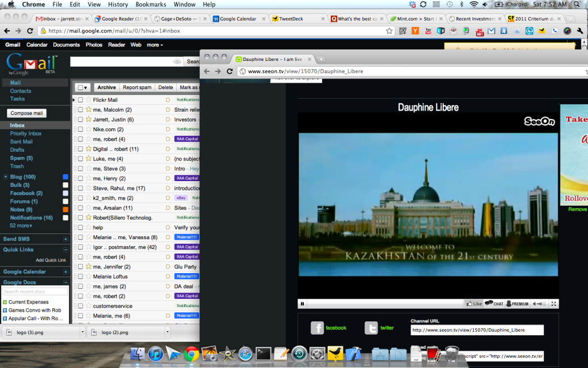
Task: Click the PREMIUM icon in player bar
Action: pos(517,304)
